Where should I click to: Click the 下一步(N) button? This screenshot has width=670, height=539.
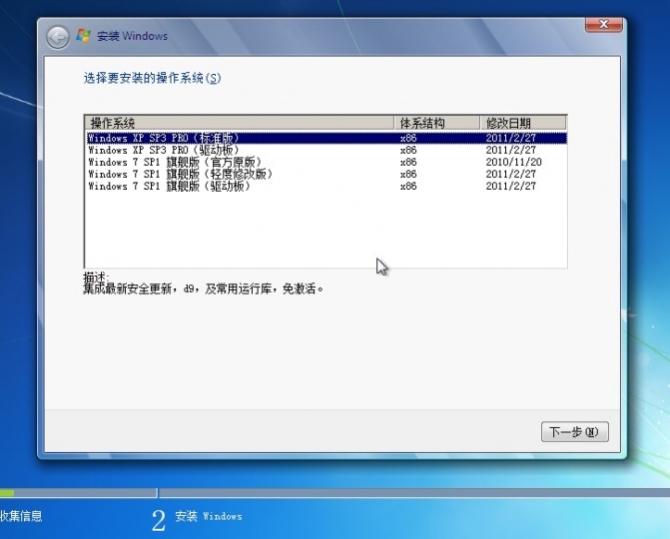coord(575,432)
